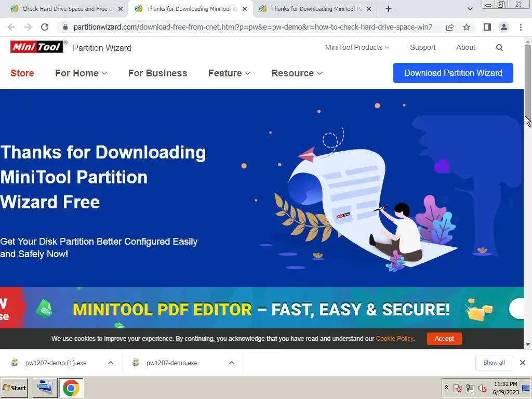Viewport: 532px width, 399px height.
Task: Click the Download Partition Wizard button
Action: pyautogui.click(x=453, y=73)
